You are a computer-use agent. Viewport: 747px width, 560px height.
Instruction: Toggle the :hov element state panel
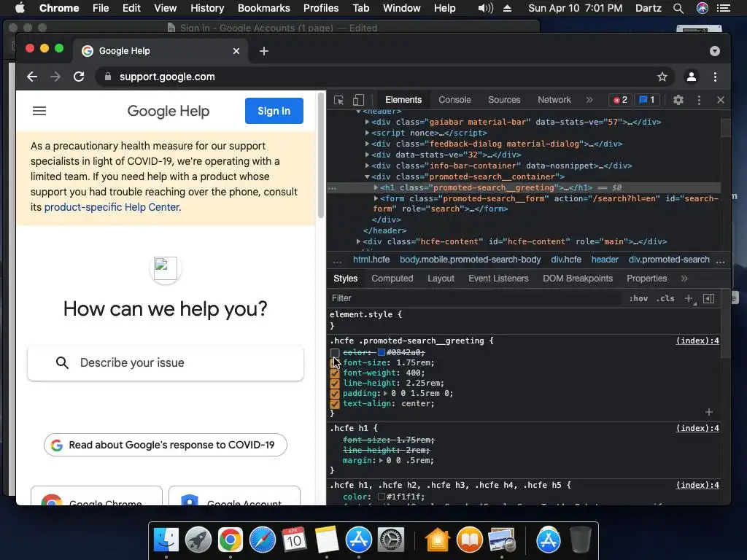(638, 298)
